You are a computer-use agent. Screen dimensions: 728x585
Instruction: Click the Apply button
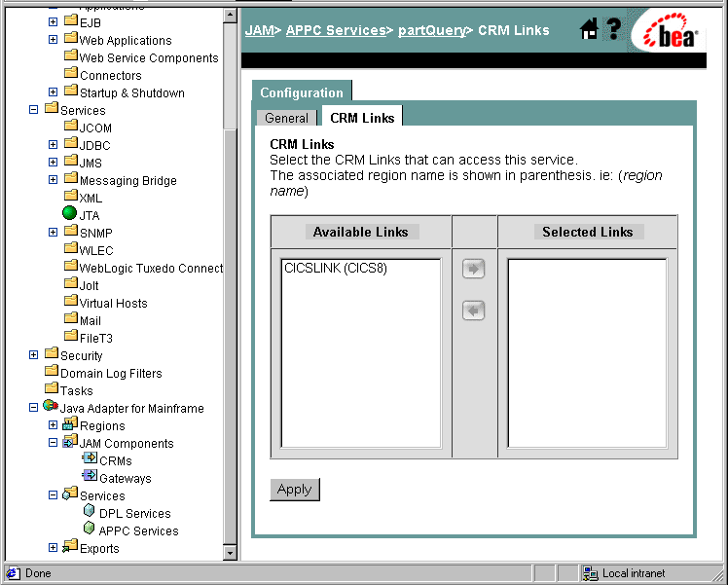[295, 490]
